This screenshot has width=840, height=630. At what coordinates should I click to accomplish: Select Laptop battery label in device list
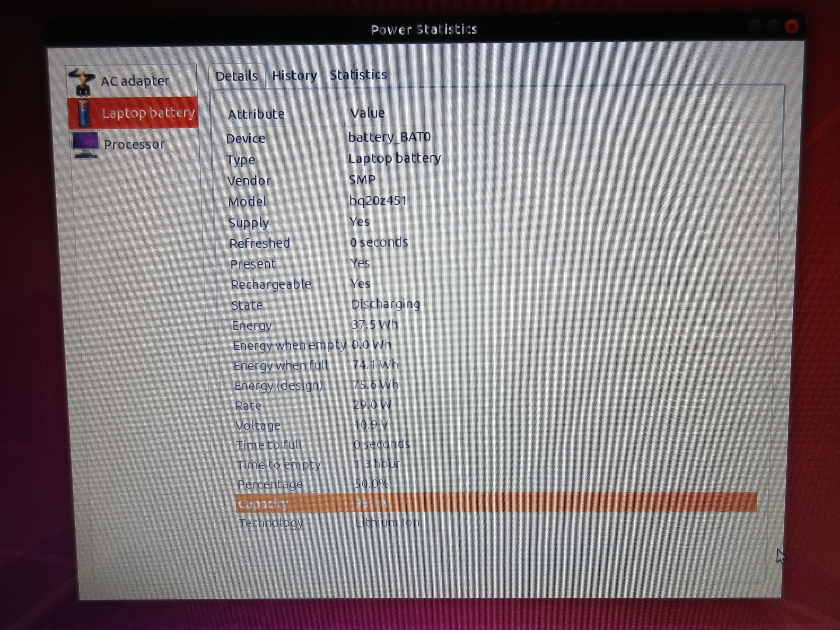[x=148, y=113]
